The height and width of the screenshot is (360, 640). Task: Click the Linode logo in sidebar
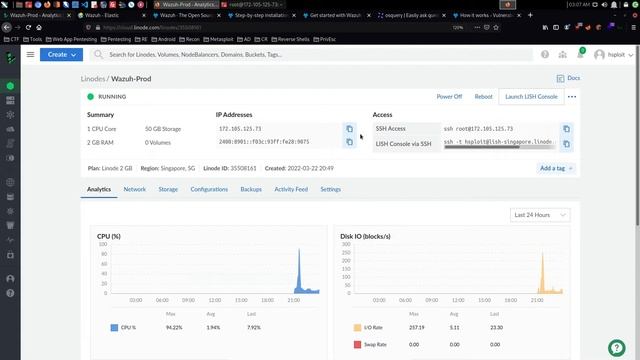pos(11,58)
